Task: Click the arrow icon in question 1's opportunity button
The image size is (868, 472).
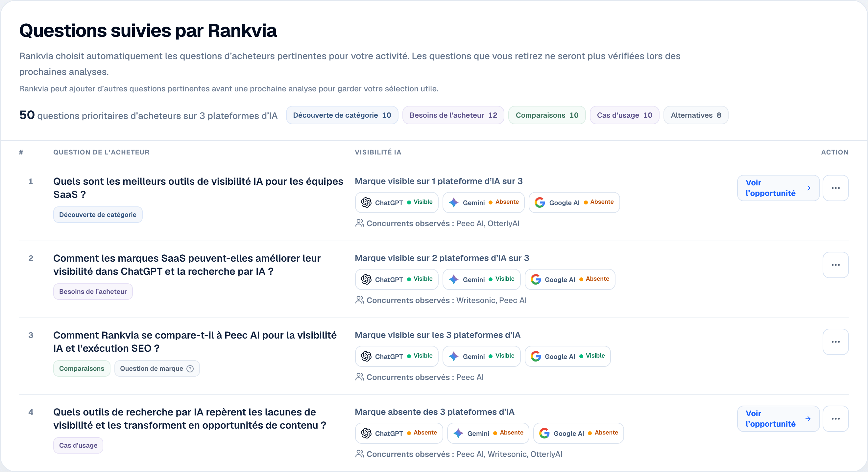Action: (808, 188)
